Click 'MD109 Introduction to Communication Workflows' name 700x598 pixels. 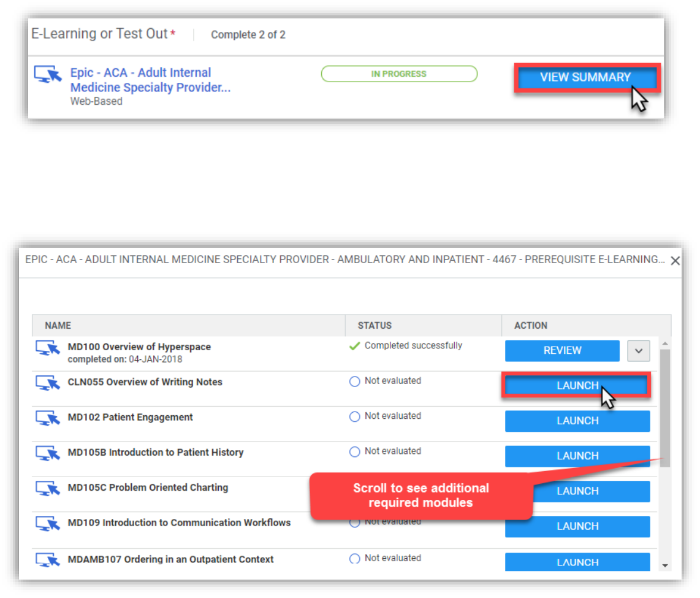point(179,523)
